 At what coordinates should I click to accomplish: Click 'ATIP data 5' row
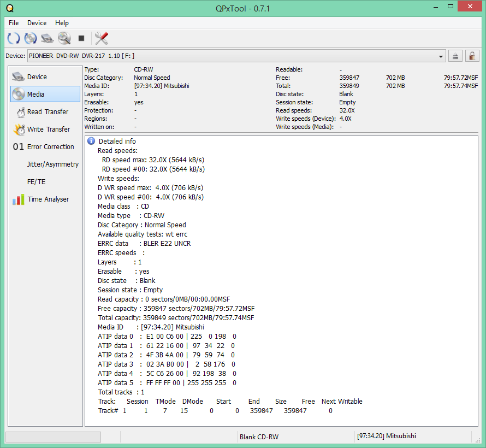click(167, 383)
